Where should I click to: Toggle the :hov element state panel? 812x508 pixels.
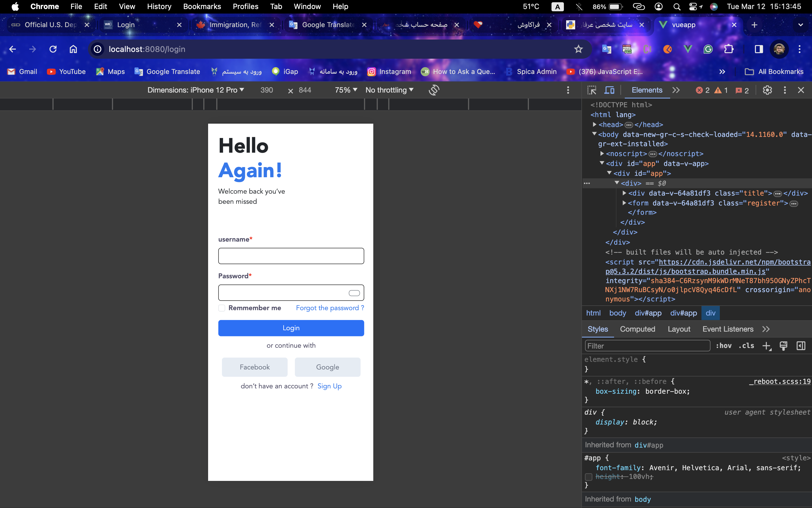pyautogui.click(x=724, y=346)
